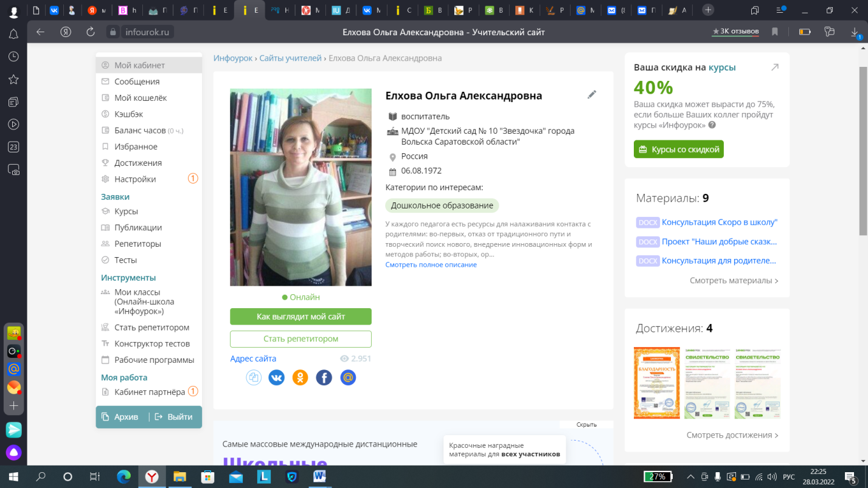Screen dimensions: 868x488
Task: Click the 'Благодарность' certificate thumbnail
Action: pyautogui.click(x=656, y=383)
